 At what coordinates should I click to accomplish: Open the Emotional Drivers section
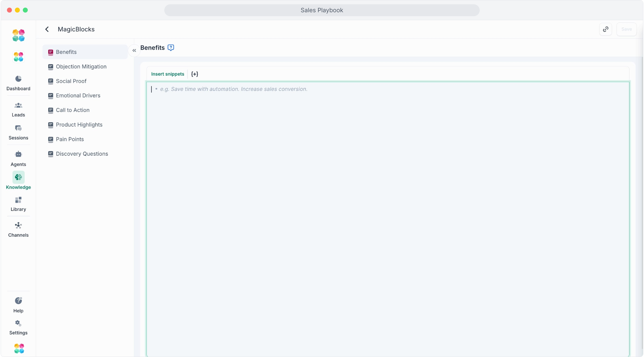pos(78,96)
